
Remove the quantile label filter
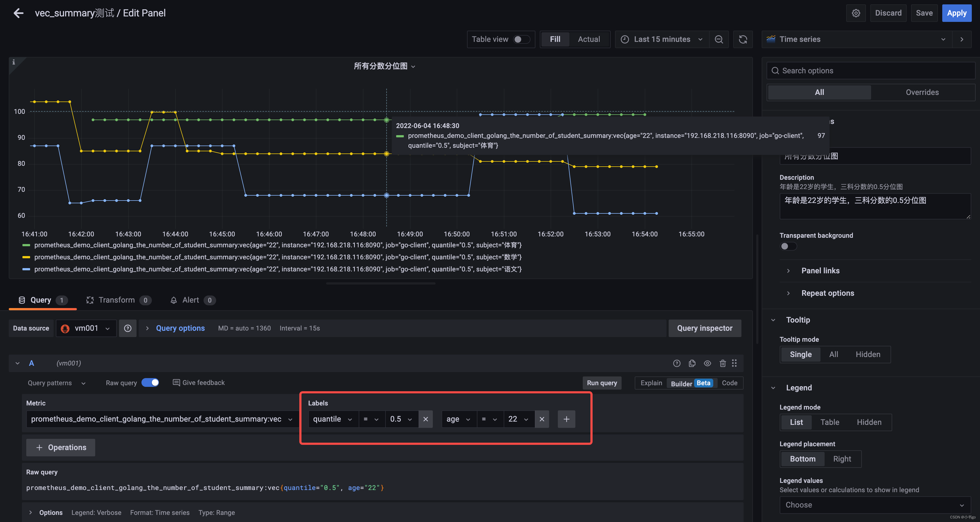425,419
